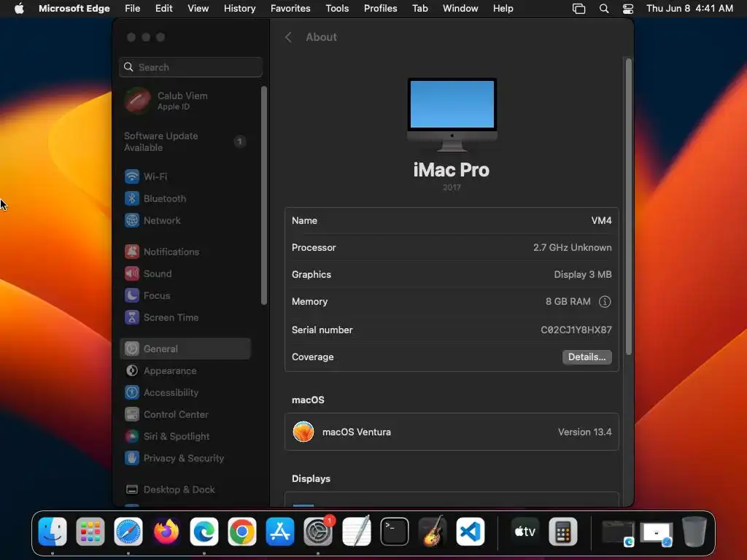Click the Display 3 MB graphics value
Image resolution: width=747 pixels, height=560 pixels.
[x=583, y=275]
